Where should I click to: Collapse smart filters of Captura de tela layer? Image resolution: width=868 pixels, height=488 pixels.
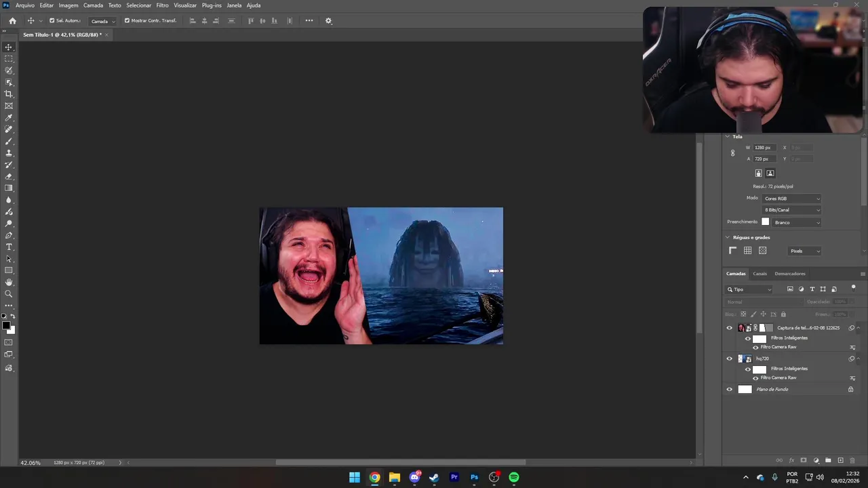pyautogui.click(x=859, y=328)
